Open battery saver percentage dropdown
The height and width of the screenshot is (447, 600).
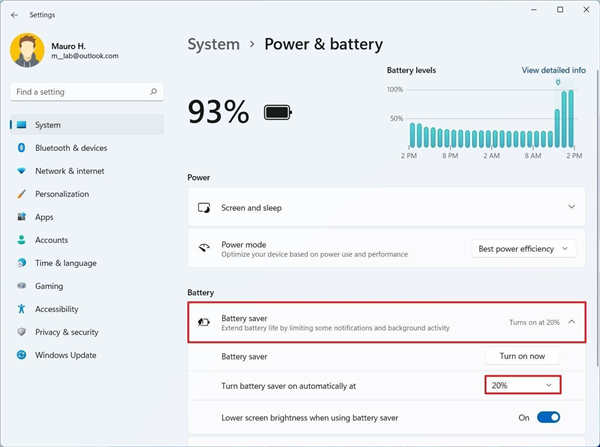(x=521, y=385)
